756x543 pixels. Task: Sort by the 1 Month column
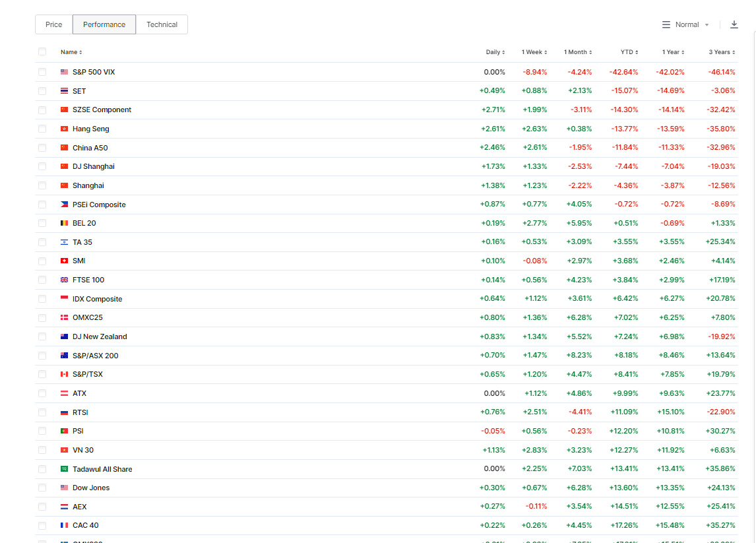coord(578,52)
